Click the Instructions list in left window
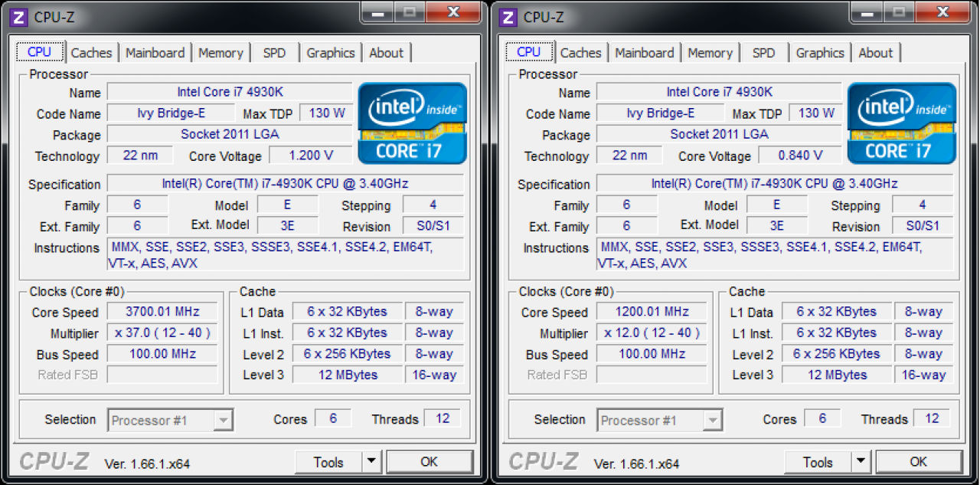 (285, 255)
